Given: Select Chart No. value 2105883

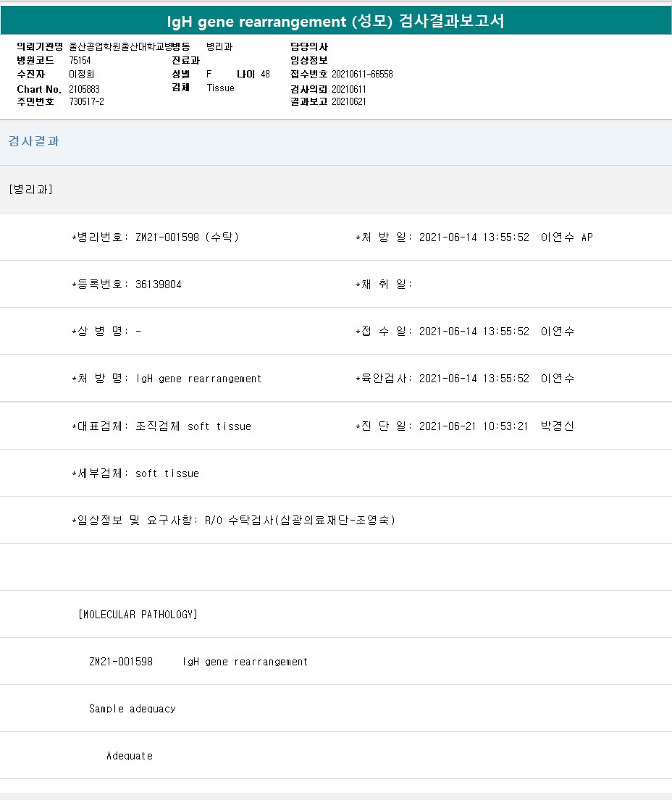Looking at the screenshot, I should (84, 89).
